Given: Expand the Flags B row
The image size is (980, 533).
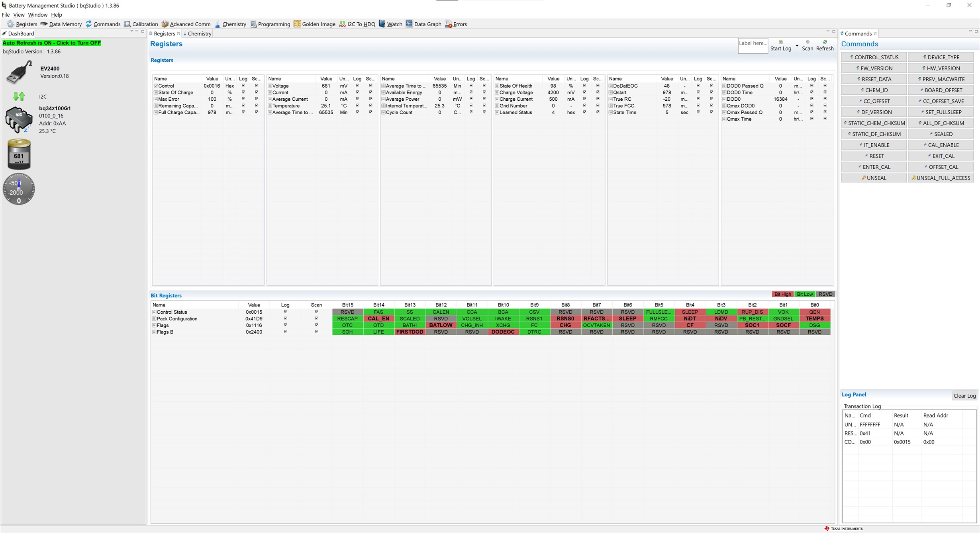Looking at the screenshot, I should pyautogui.click(x=154, y=332).
